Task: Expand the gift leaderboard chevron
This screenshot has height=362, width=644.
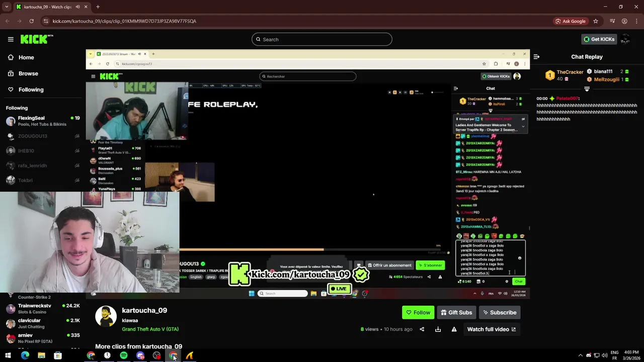Action: tap(587, 89)
